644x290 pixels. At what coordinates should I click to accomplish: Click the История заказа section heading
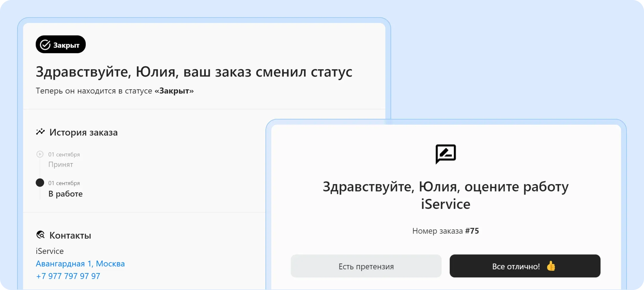point(83,132)
